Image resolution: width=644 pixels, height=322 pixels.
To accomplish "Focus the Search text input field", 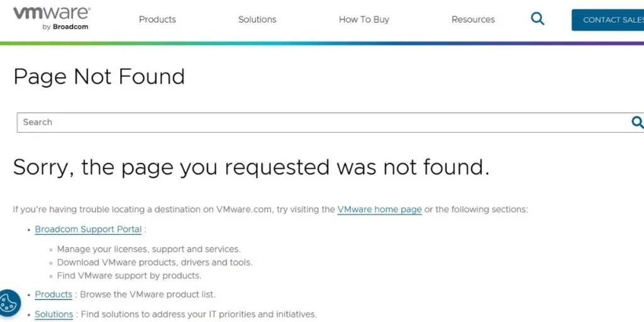I will click(314, 123).
